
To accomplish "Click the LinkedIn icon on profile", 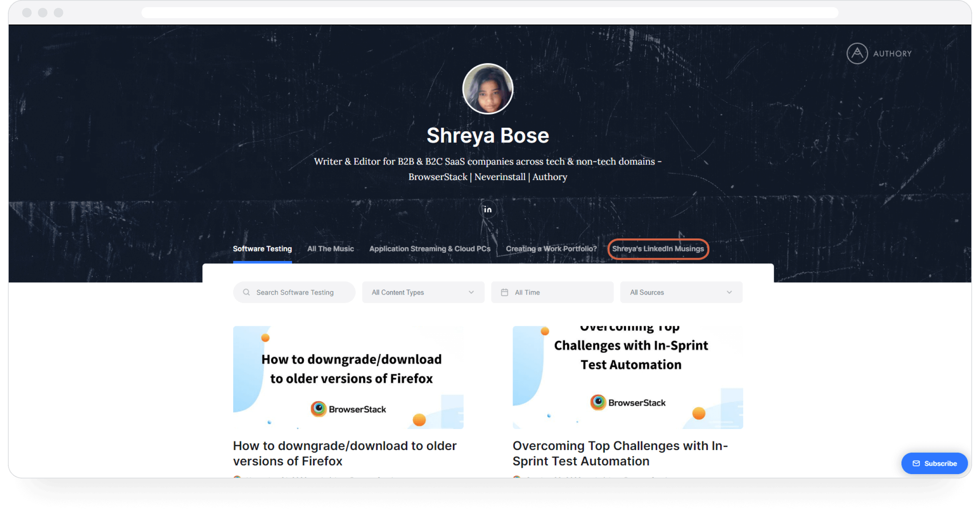I will pyautogui.click(x=487, y=210).
